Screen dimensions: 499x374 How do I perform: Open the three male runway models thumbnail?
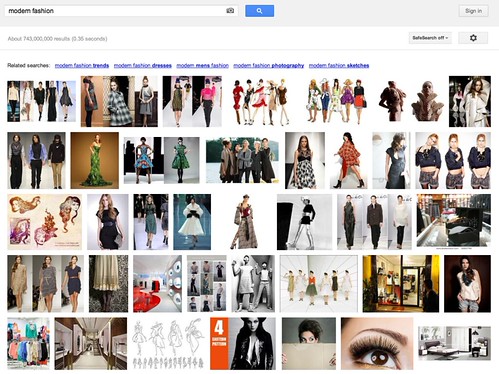36,161
